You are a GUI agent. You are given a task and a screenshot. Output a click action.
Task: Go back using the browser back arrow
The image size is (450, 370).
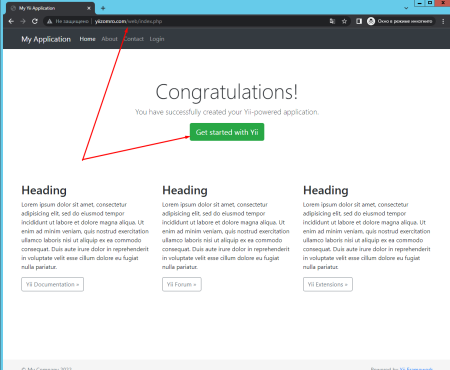point(11,21)
